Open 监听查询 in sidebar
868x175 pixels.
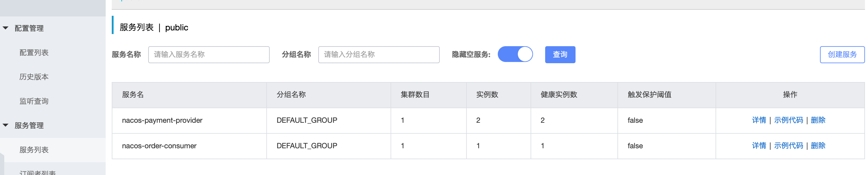pos(34,101)
